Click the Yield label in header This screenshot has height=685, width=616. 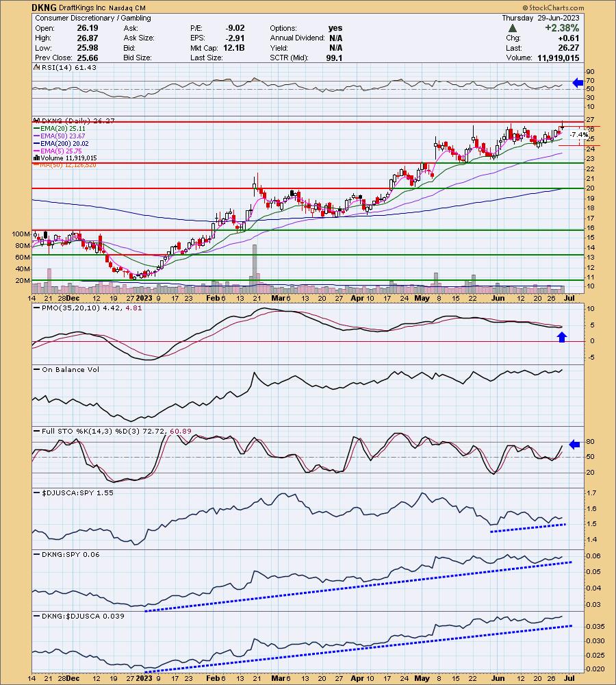279,48
